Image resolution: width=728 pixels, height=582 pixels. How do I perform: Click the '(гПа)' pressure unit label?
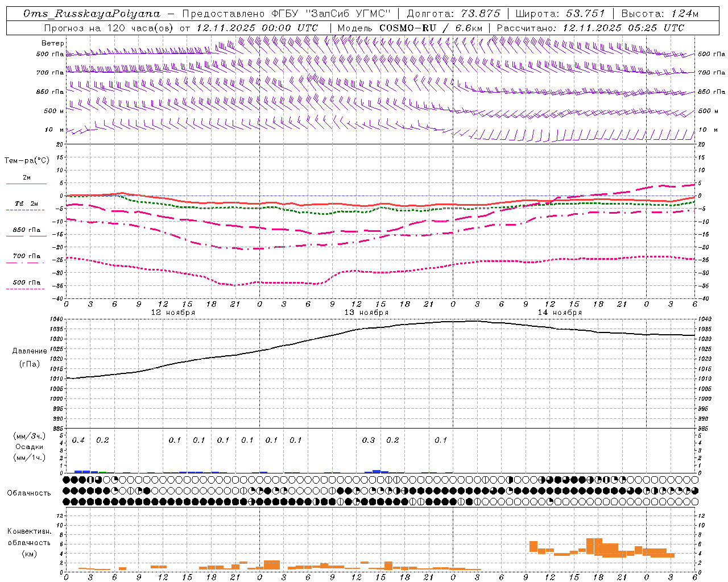coord(30,364)
